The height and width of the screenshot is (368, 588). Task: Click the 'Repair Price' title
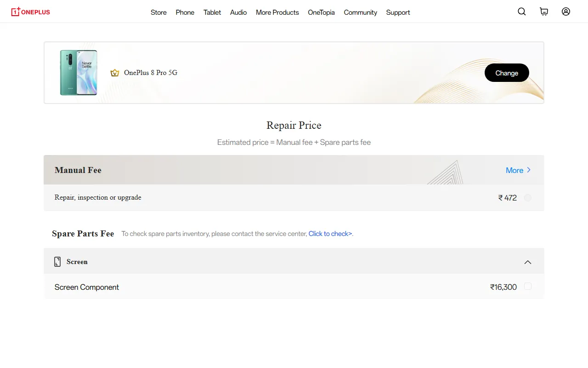tap(294, 125)
